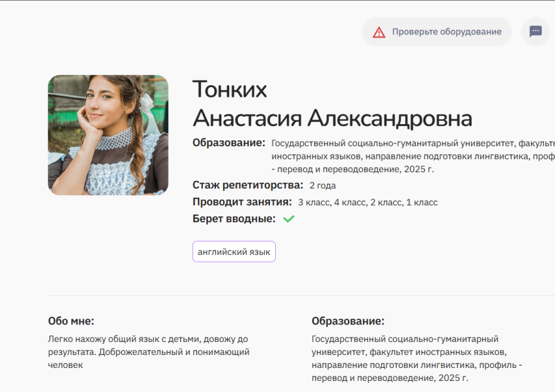555x392 pixels.
Task: Click the '3 класс, 4 класс, 2 класс, 1 класс' text
Action: coord(368,202)
